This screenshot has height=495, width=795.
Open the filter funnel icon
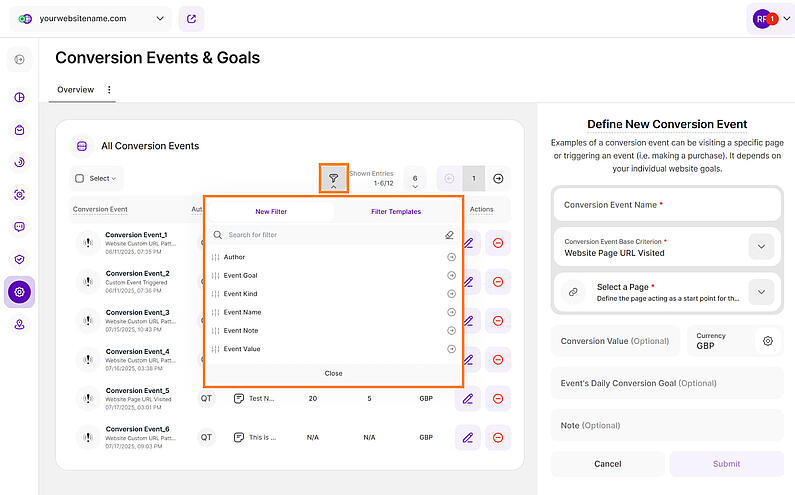coord(334,178)
